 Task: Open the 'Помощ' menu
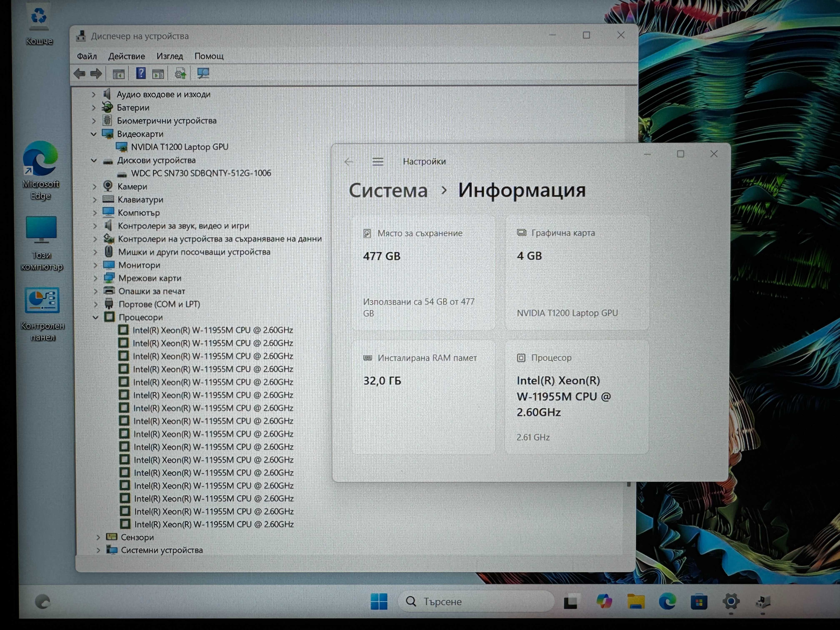point(209,56)
